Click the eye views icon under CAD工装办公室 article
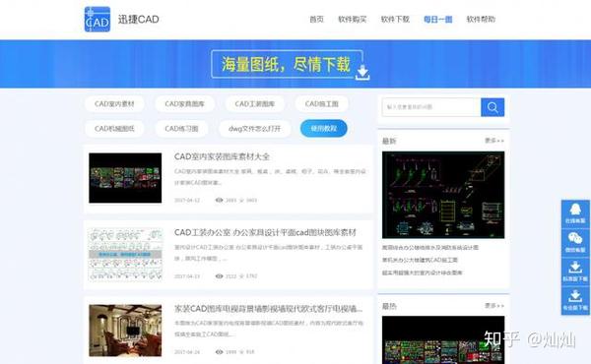This screenshot has height=364, width=591. [x=219, y=276]
